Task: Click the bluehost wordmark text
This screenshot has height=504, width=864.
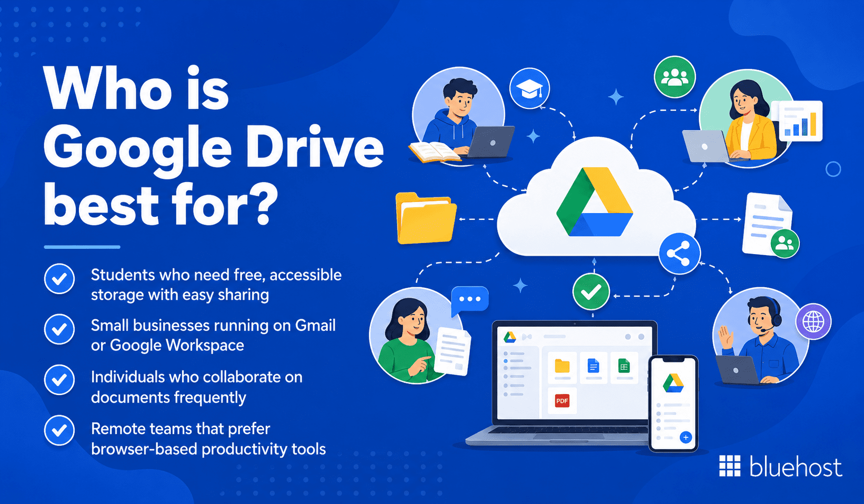Action: (x=796, y=467)
